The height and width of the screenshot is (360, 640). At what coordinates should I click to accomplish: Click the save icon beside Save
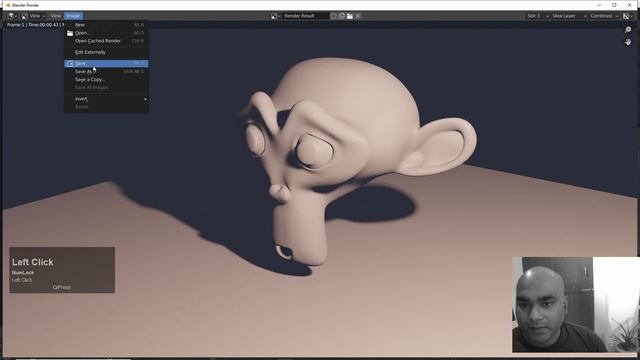70,64
